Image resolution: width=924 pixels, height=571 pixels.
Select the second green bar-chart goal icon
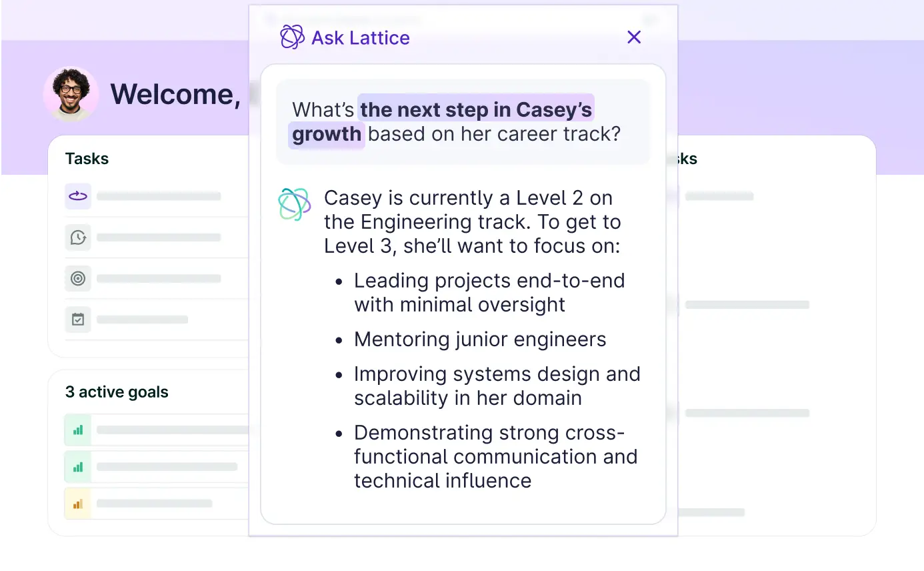pos(78,467)
